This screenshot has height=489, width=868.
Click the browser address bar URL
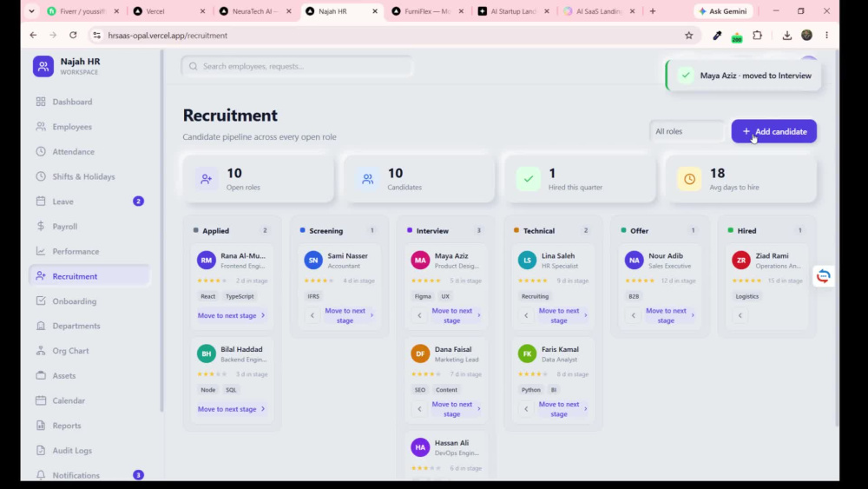(168, 36)
